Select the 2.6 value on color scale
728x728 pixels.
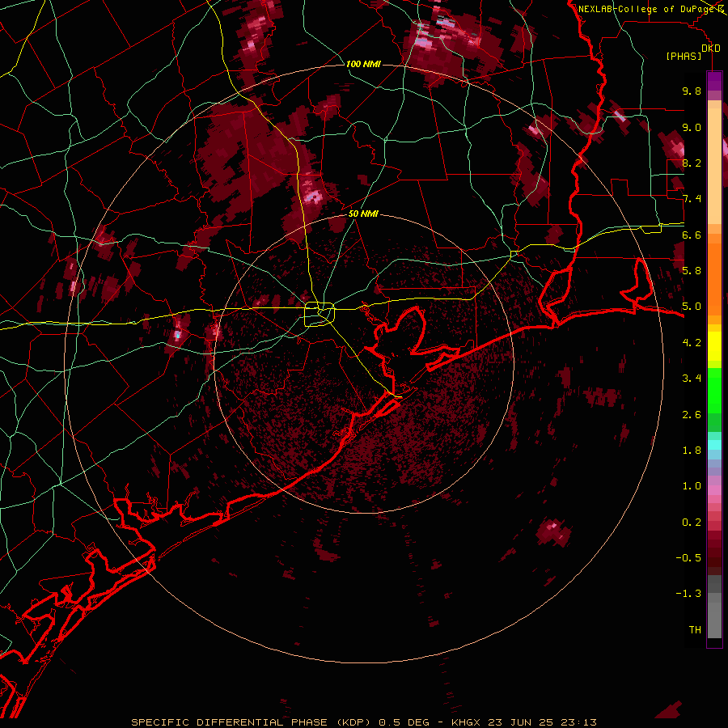(x=692, y=415)
